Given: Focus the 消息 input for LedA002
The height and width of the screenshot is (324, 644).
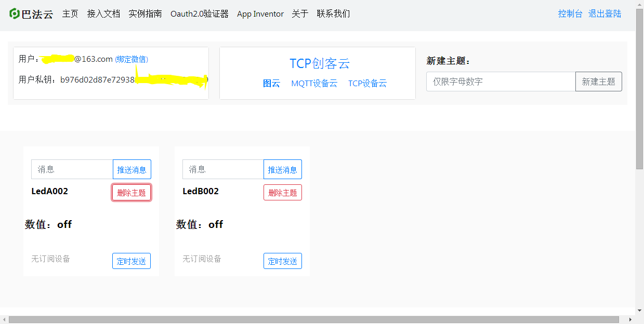Looking at the screenshot, I should point(72,169).
